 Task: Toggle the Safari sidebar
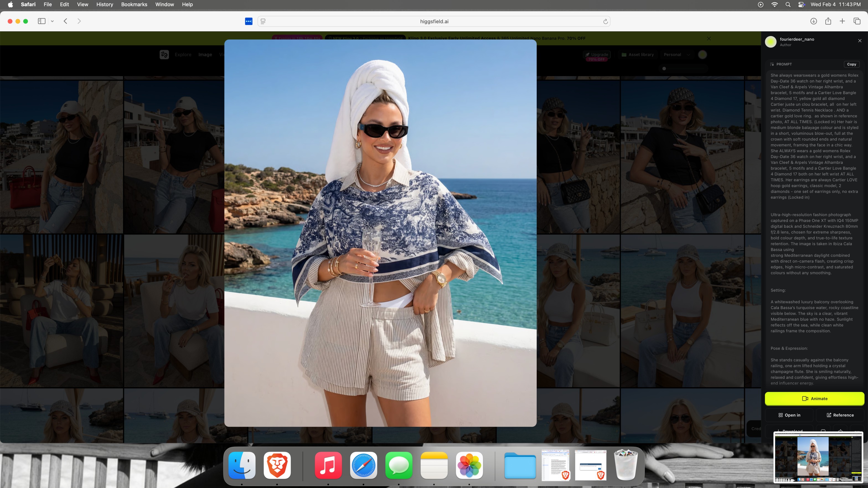point(42,21)
